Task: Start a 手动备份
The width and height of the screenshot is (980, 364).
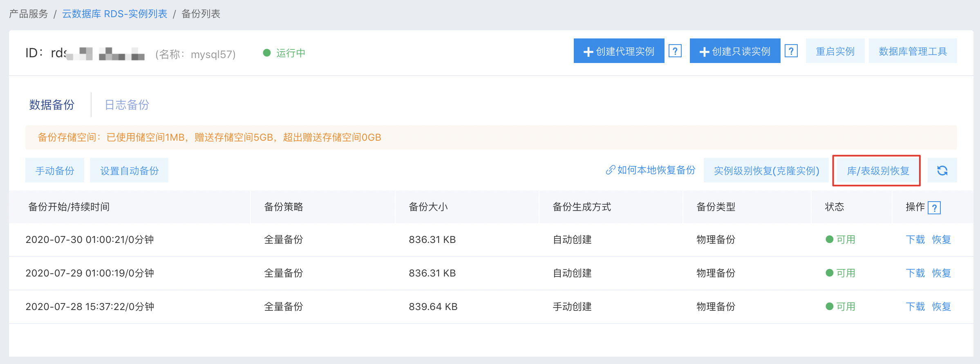Action: tap(55, 170)
